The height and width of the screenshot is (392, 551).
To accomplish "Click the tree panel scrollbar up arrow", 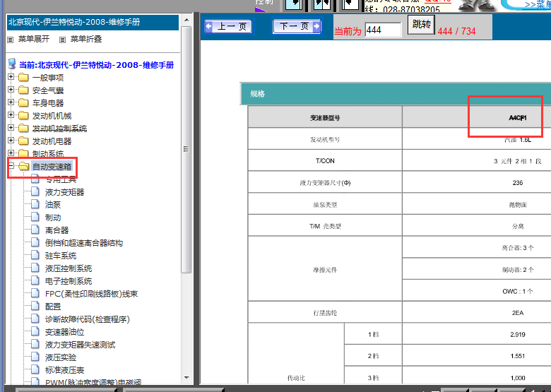I will [x=187, y=20].
